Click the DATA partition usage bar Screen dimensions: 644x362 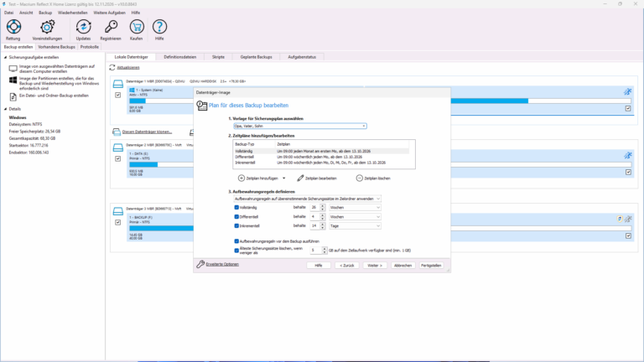(161, 164)
